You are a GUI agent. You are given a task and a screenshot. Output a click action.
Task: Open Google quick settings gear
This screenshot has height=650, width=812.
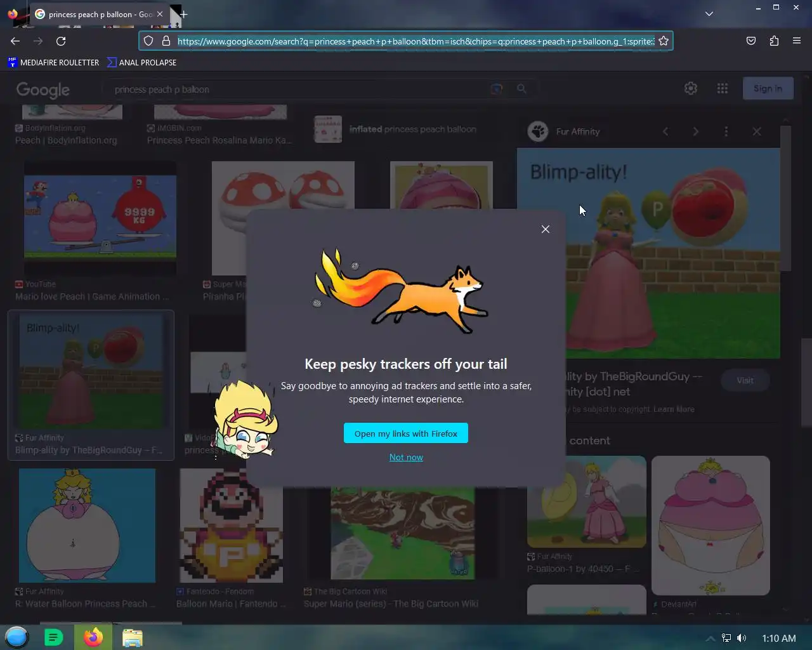691,88
